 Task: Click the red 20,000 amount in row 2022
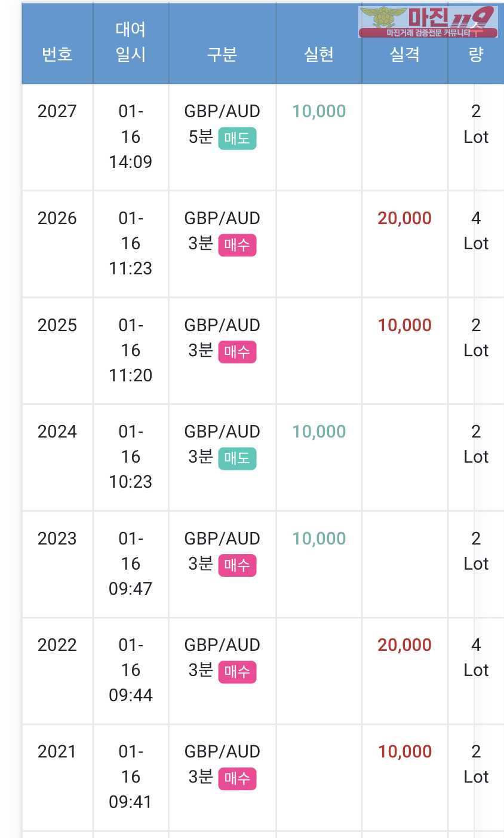click(404, 645)
